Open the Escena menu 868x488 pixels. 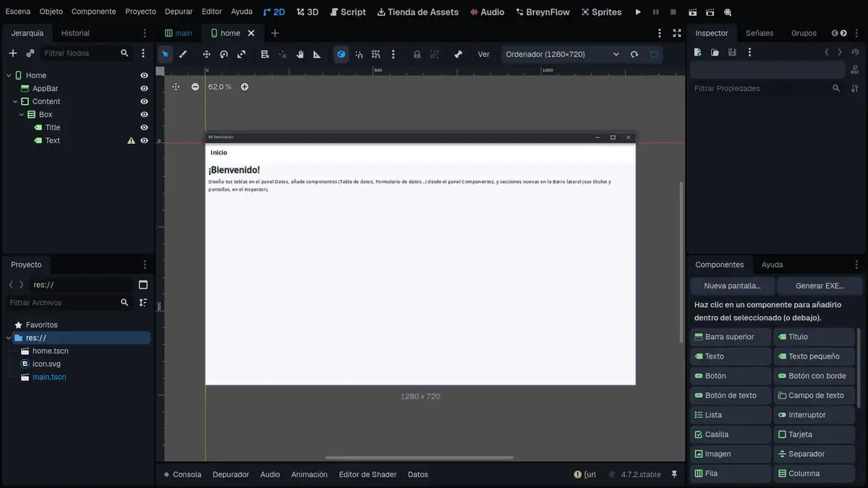click(x=18, y=12)
